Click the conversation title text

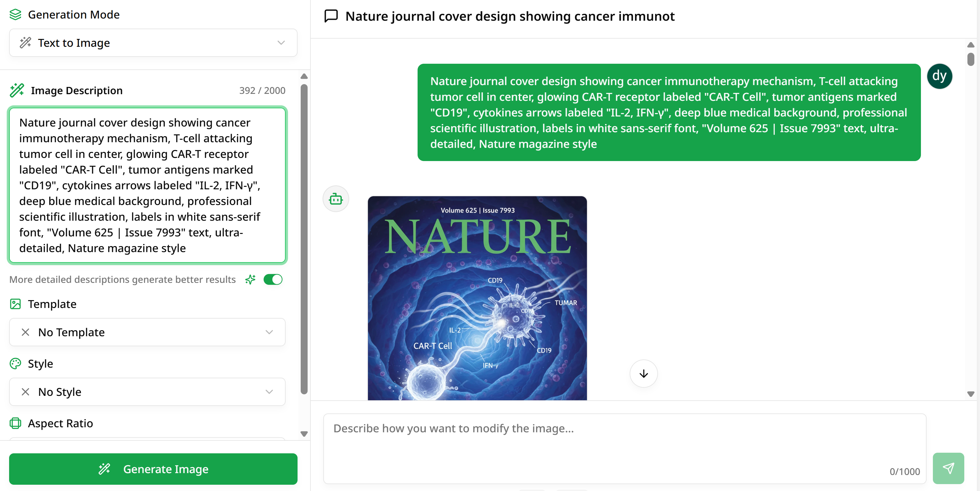[x=510, y=16]
